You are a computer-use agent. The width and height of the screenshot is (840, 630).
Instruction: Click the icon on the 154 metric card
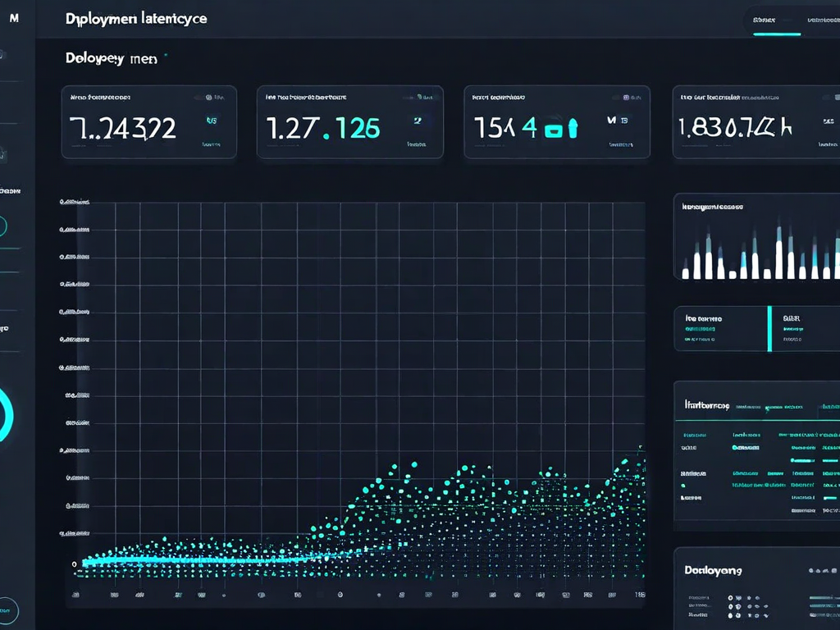(626, 97)
